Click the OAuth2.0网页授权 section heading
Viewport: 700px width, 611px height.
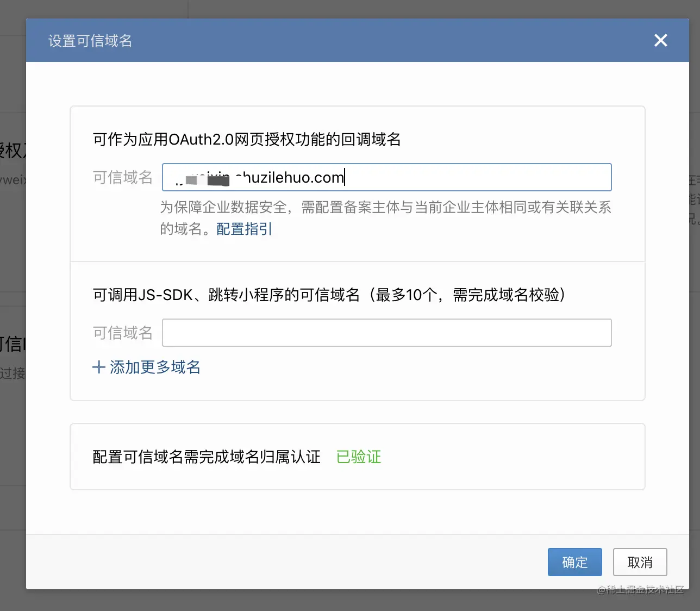247,140
